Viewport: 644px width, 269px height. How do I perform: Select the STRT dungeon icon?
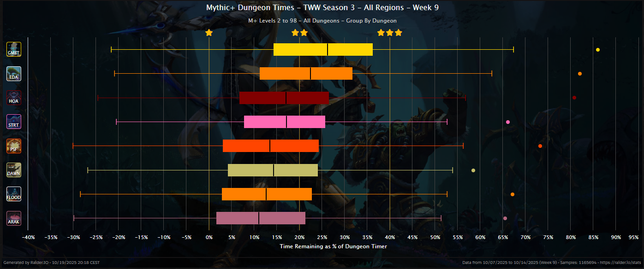coord(14,122)
